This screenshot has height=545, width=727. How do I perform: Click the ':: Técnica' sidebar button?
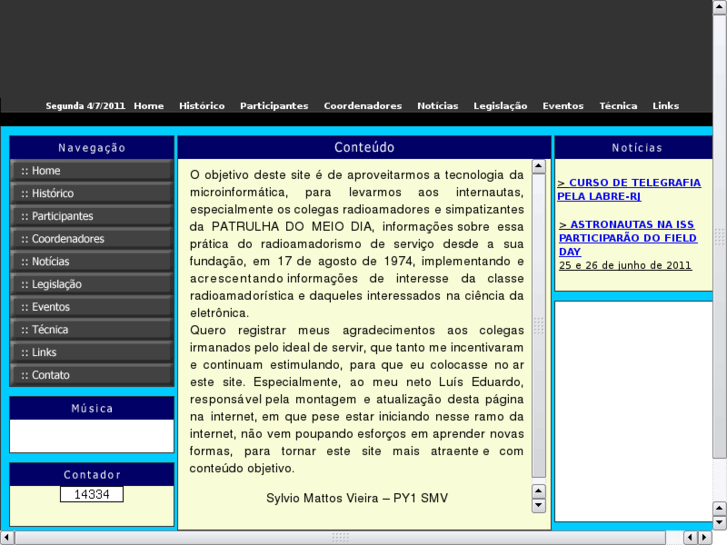pos(92,330)
